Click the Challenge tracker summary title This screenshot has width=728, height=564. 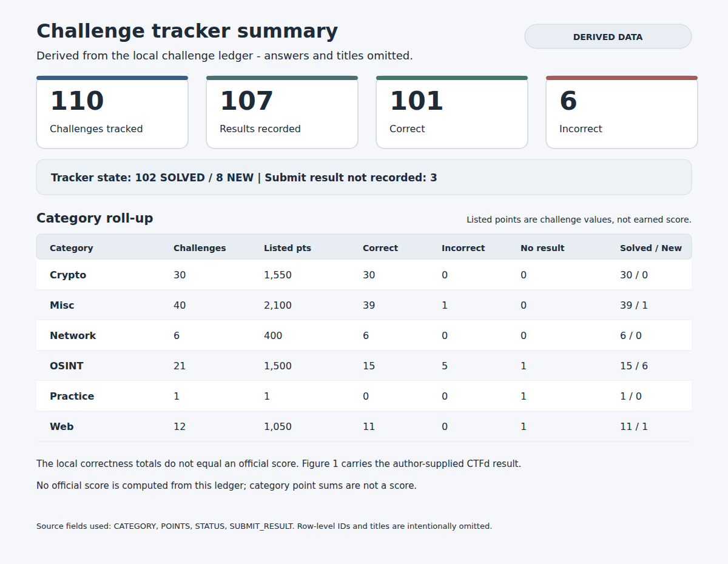click(187, 31)
